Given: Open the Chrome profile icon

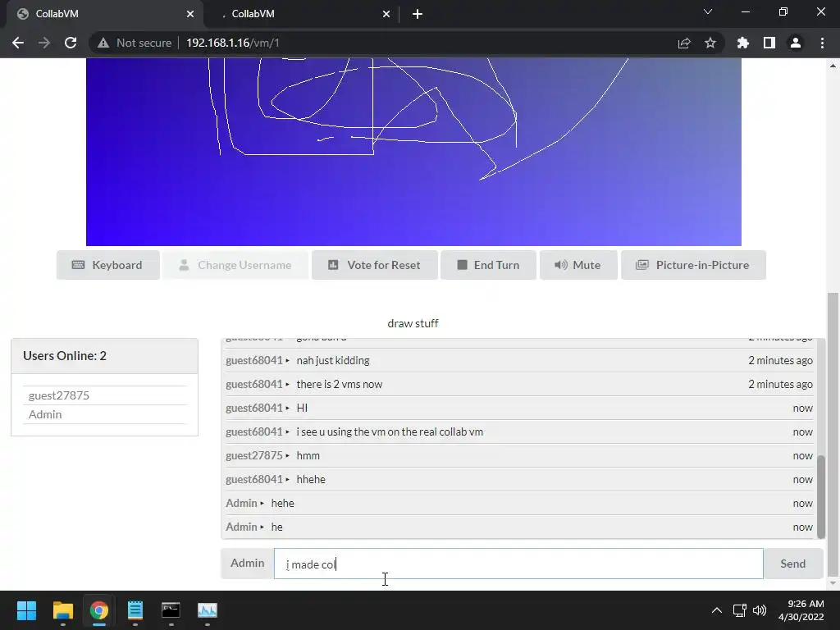Looking at the screenshot, I should coord(796,43).
